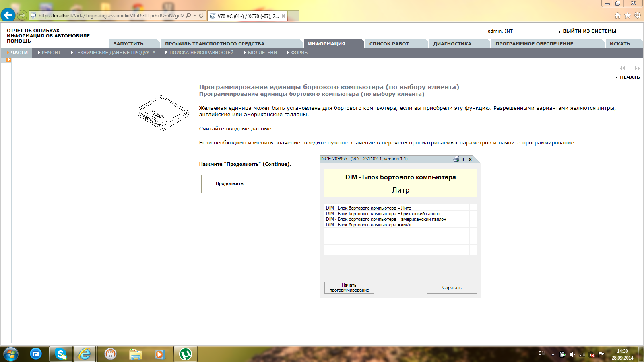Open uTorrent from the taskbar
The width and height of the screenshot is (644, 362).
pyautogui.click(x=186, y=354)
